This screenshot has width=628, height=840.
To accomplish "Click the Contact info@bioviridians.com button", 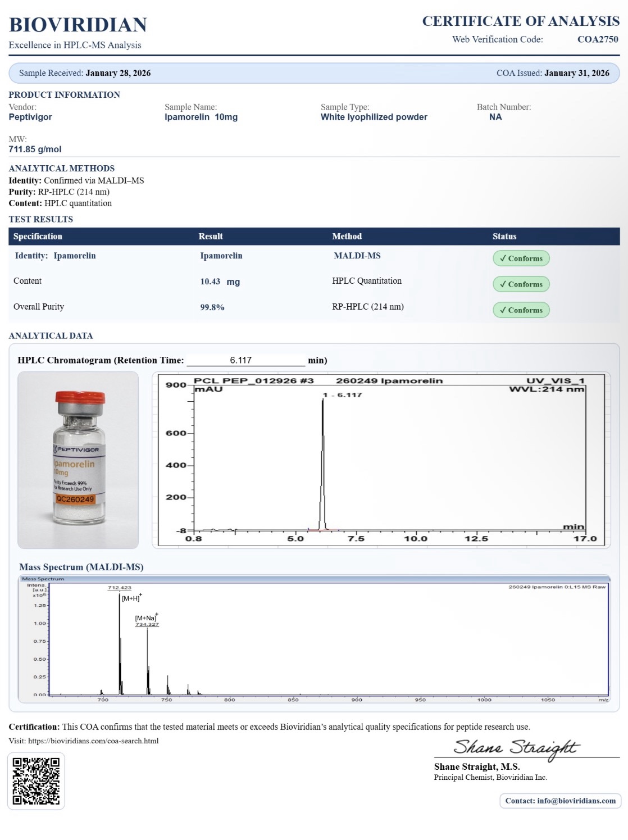I will point(560,801).
